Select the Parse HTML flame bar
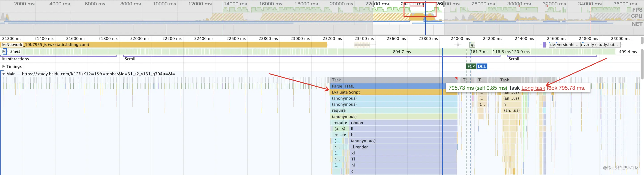644x175 pixels. point(388,86)
